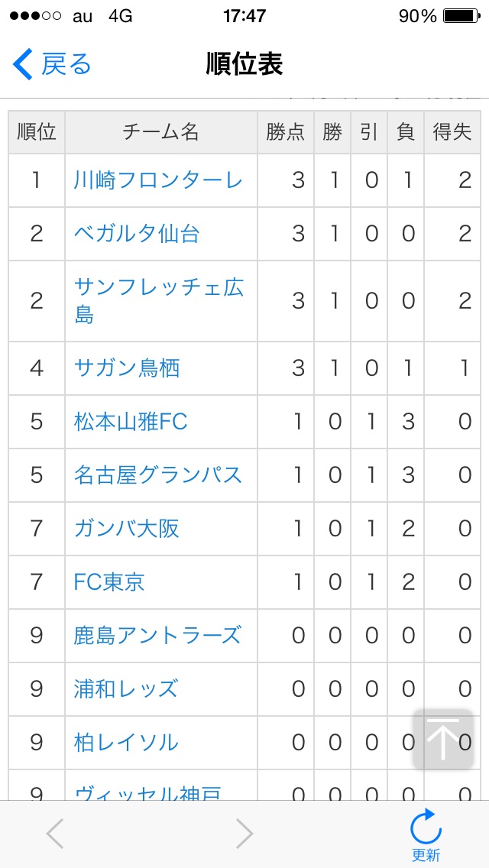Open FC東京 team link
The width and height of the screenshot is (489, 868).
(109, 582)
